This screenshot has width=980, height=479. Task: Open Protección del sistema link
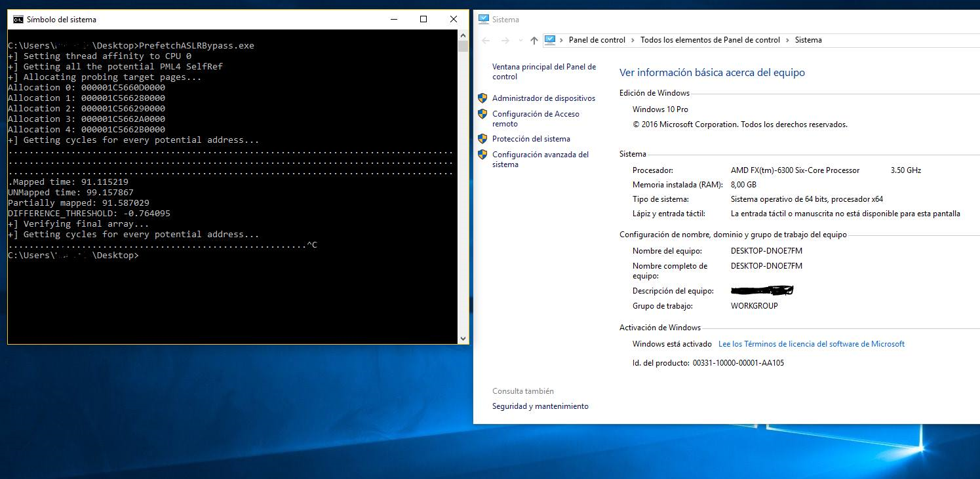(x=531, y=139)
